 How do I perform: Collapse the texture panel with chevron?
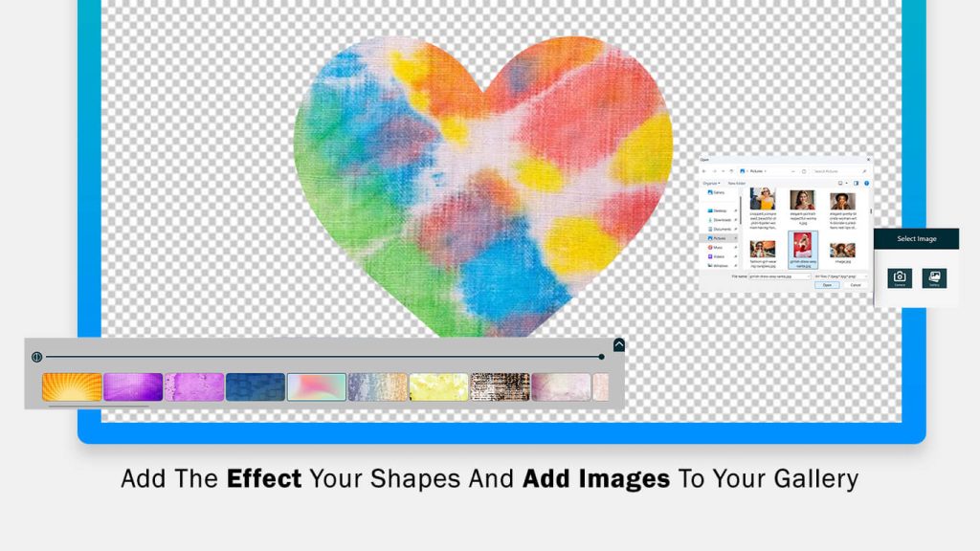pyautogui.click(x=619, y=345)
